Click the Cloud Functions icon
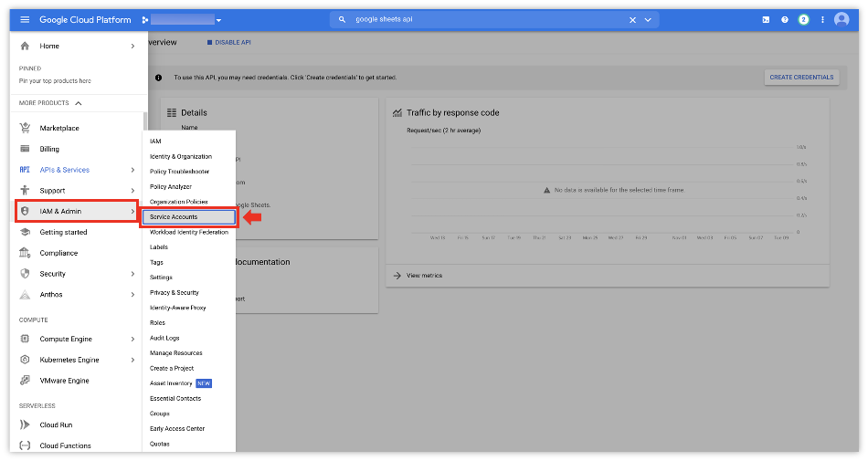Image resolution: width=868 pixels, height=461 pixels. (x=25, y=445)
